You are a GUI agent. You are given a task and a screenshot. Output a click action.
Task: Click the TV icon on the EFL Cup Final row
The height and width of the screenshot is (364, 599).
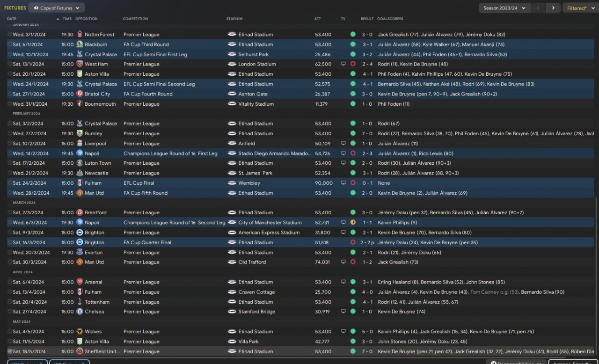[x=343, y=183]
